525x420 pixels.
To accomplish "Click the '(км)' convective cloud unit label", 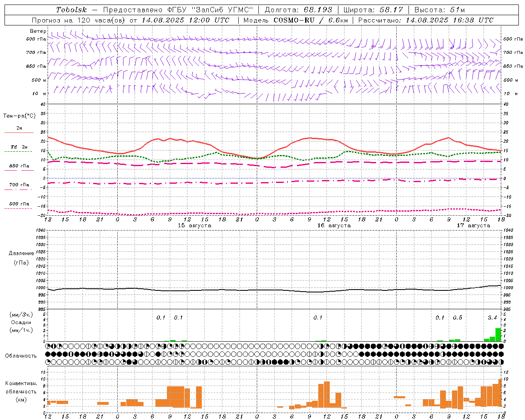I will click(x=21, y=399).
